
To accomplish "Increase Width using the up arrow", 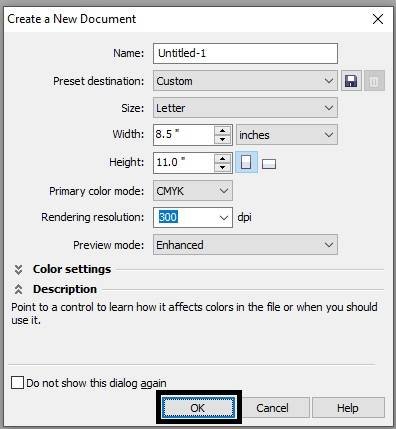I will coord(223,130).
